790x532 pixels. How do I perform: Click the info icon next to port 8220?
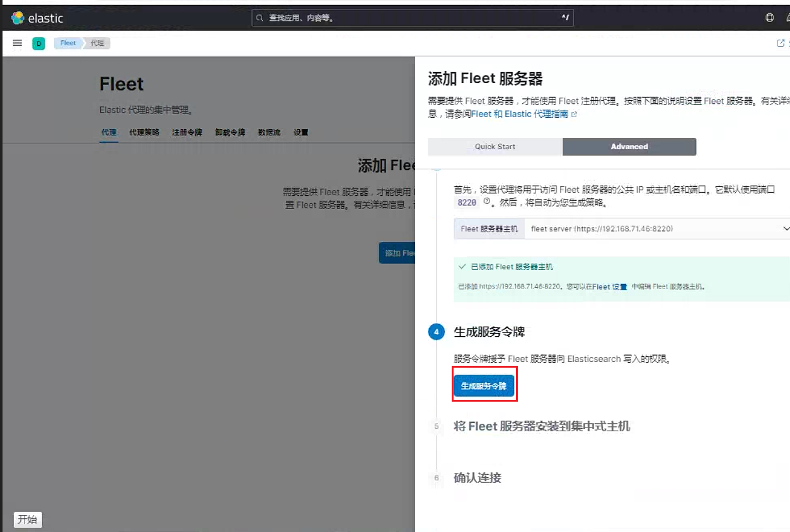[x=486, y=201]
